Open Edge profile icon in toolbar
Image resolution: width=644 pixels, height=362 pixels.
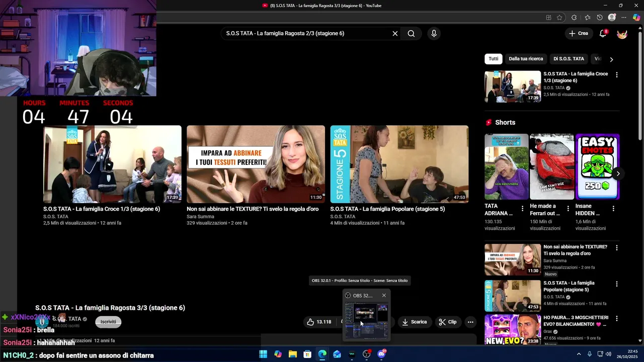pos(612,18)
